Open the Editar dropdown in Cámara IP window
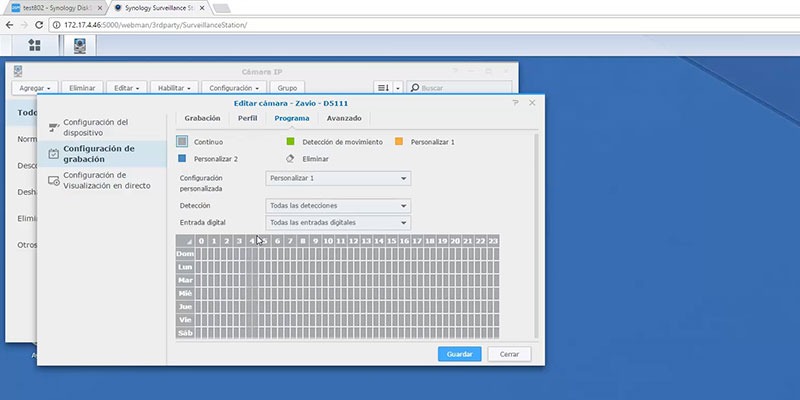Screen dimensions: 800x400 (127, 88)
